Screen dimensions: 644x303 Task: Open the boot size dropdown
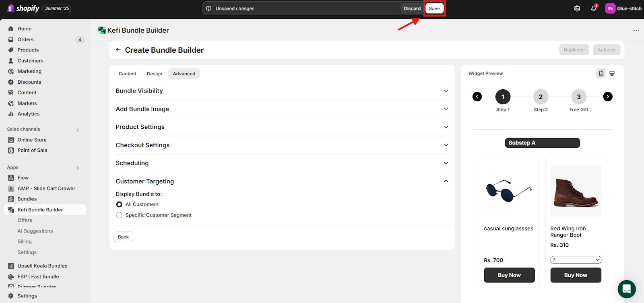point(576,260)
